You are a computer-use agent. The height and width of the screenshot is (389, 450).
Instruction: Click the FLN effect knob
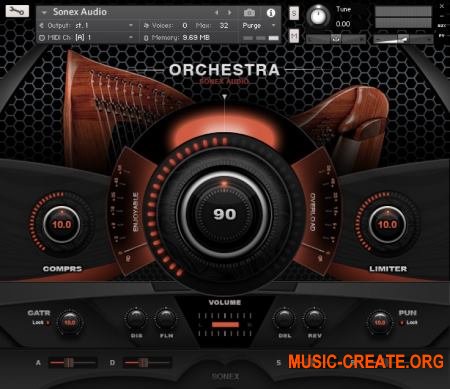coord(166,319)
